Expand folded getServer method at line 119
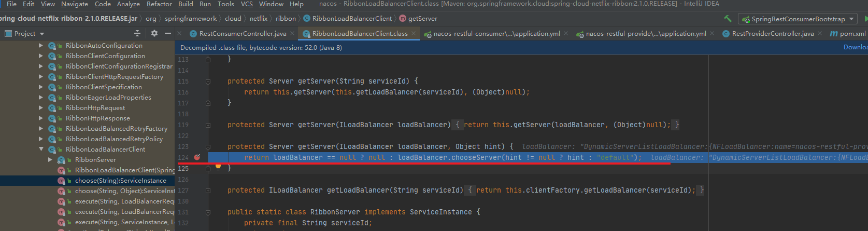This screenshot has width=868, height=231. (x=208, y=125)
